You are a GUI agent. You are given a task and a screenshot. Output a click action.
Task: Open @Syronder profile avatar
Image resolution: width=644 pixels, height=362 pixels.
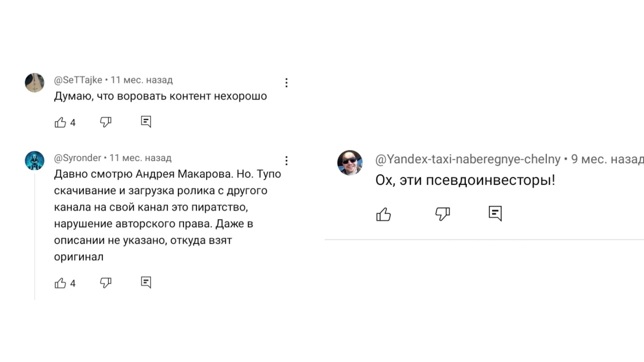pyautogui.click(x=35, y=161)
